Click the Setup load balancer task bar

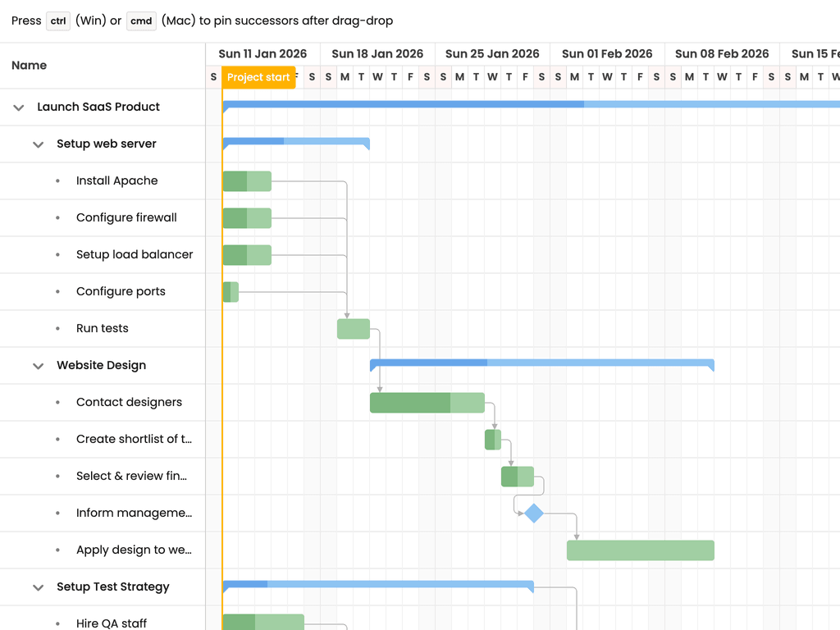(x=247, y=255)
